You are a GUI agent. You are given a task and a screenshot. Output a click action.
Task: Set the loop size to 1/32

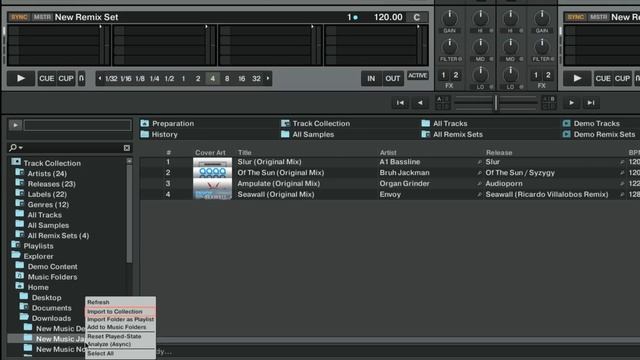[111, 79]
